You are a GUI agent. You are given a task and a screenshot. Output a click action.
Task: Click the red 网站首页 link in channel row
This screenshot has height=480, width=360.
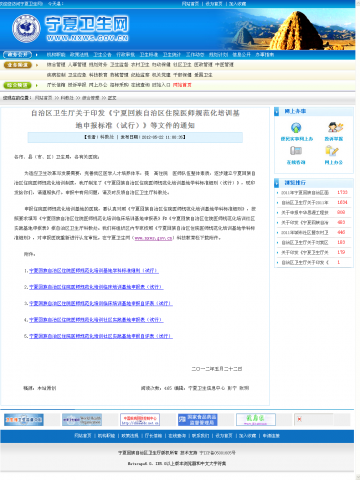click(x=182, y=85)
